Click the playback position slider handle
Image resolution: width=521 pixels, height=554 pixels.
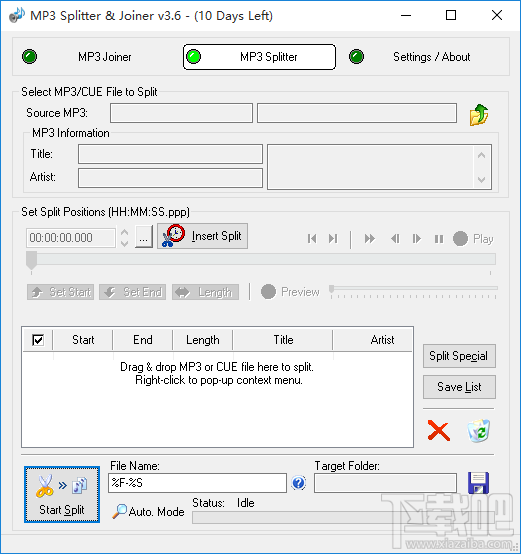pyautogui.click(x=31, y=261)
